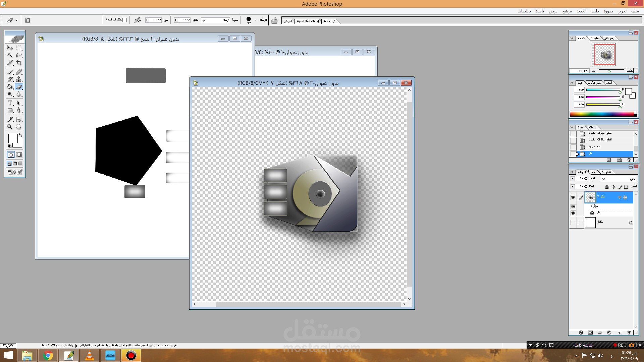Select the Path Selection arrow tool

(x=19, y=103)
